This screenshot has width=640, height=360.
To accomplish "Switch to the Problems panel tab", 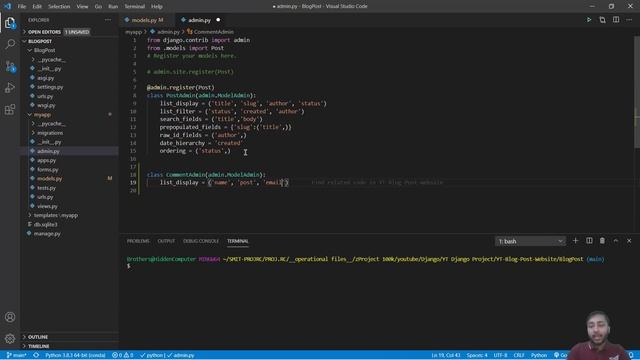I will pyautogui.click(x=138, y=241).
